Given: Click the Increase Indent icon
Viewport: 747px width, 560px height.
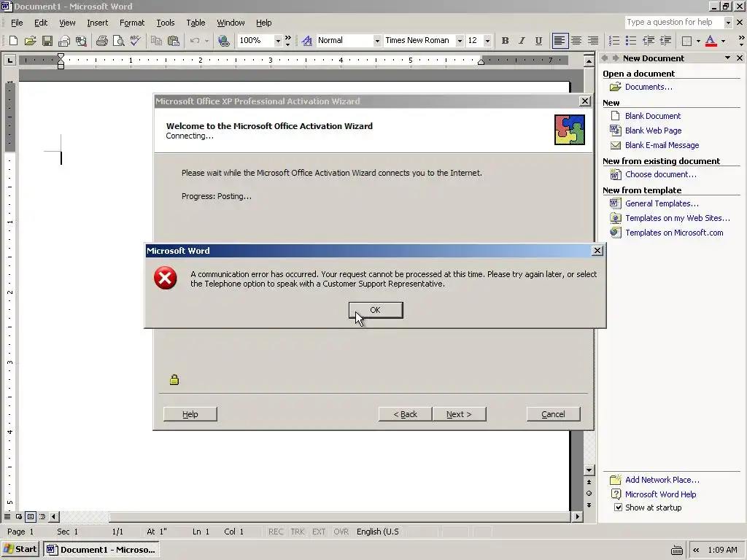Looking at the screenshot, I should 665,41.
